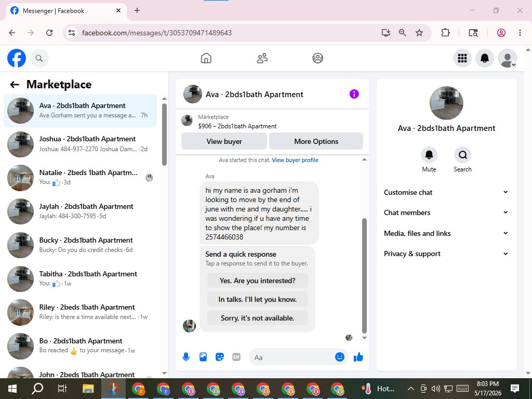
Task: Open the browser Extensions puzzle icon
Action: 445,33
